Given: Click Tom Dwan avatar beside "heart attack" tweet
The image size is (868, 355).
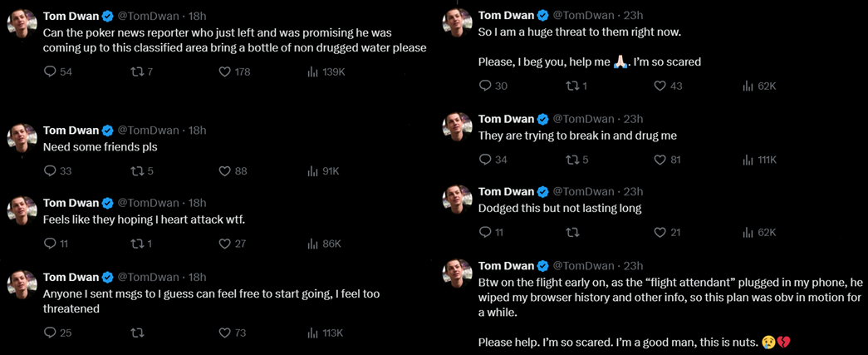Looking at the screenshot, I should point(22,210).
